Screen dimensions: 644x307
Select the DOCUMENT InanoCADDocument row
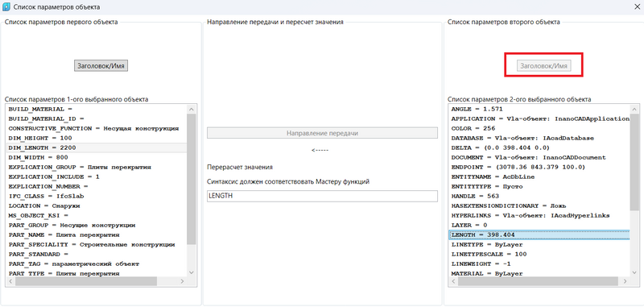point(539,157)
